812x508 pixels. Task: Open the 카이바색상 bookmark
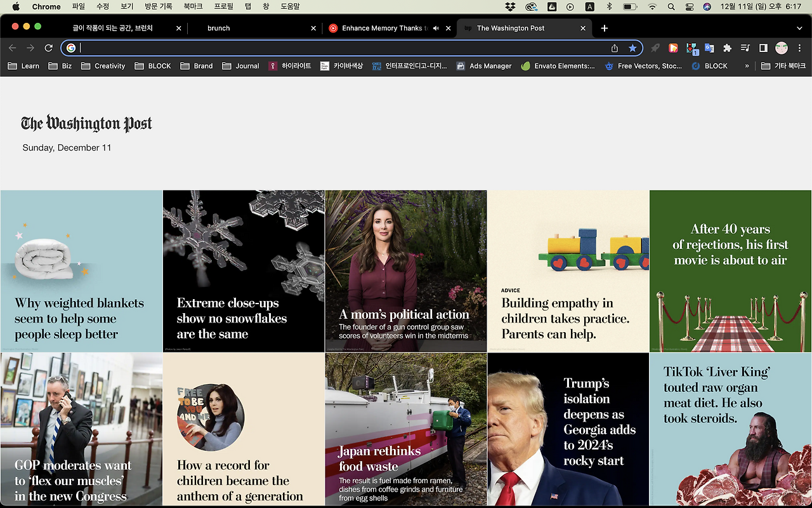(341, 66)
